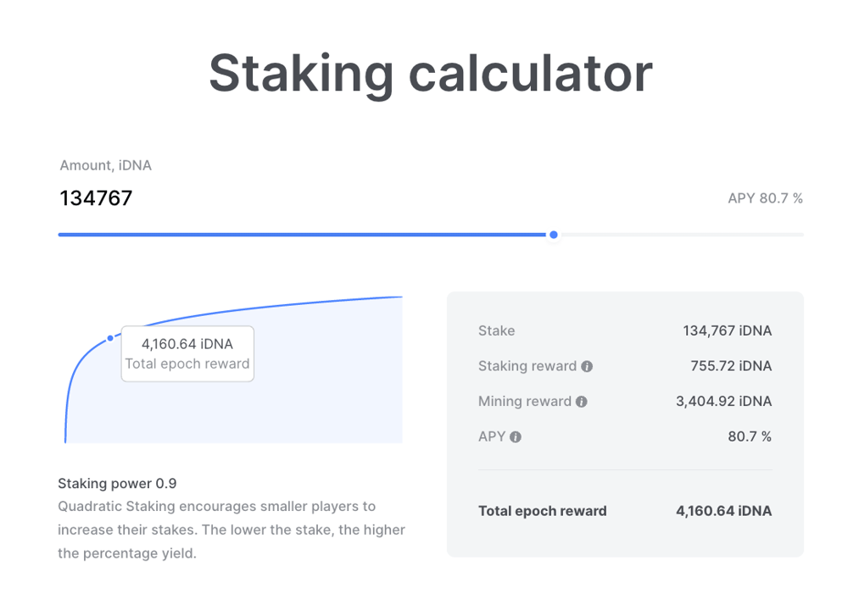Click the Staking power 0.9 text
This screenshot has width=848, height=616.
click(x=117, y=483)
